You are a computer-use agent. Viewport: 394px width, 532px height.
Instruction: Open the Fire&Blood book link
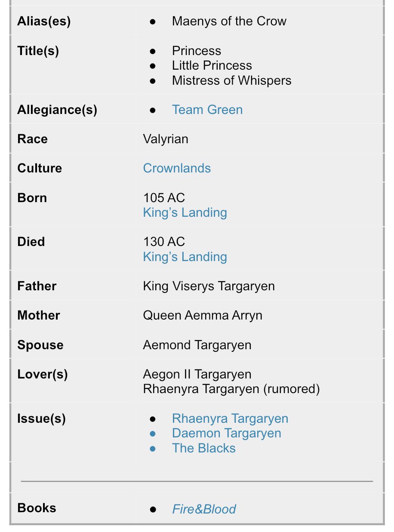click(x=204, y=509)
